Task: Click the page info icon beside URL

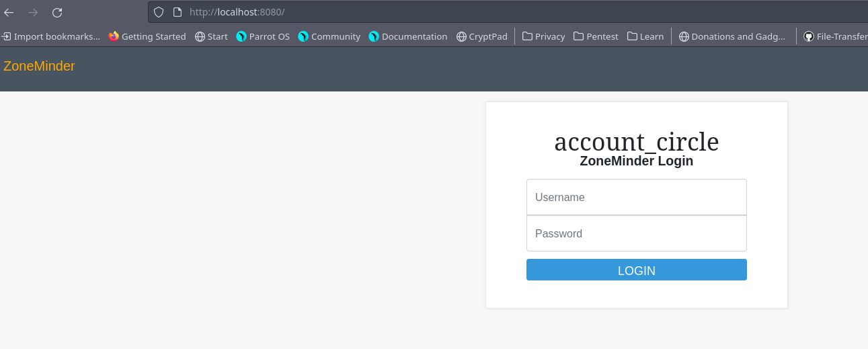Action: click(x=177, y=12)
